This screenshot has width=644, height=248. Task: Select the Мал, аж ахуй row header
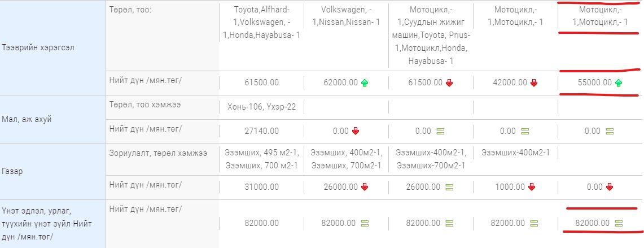(x=53, y=120)
